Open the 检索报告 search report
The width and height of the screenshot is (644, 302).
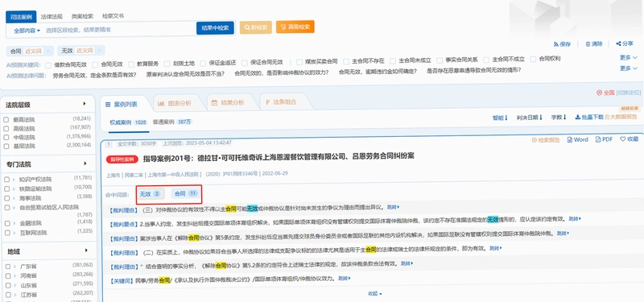[x=546, y=139]
